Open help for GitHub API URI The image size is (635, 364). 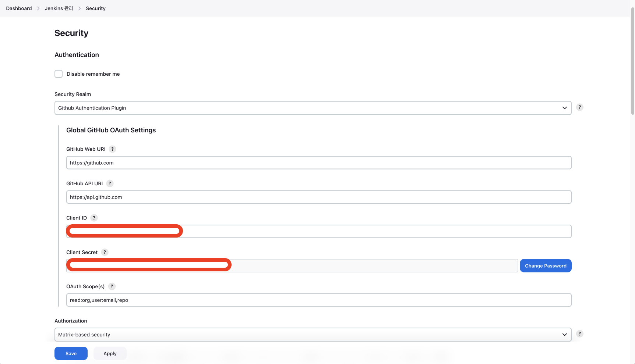110,183
